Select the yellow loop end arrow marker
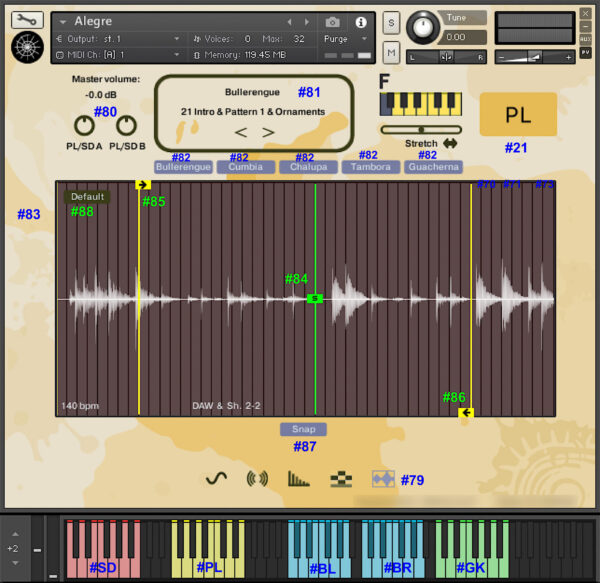 466,413
